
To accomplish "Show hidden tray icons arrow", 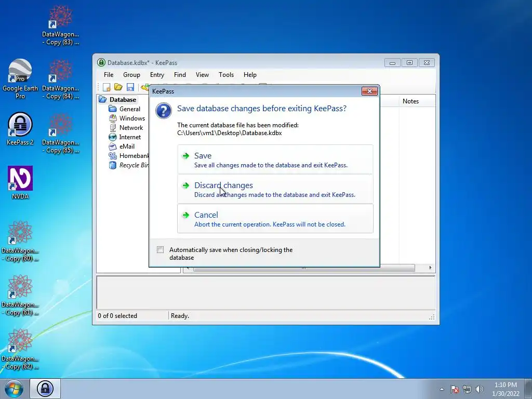I will pos(442,389).
